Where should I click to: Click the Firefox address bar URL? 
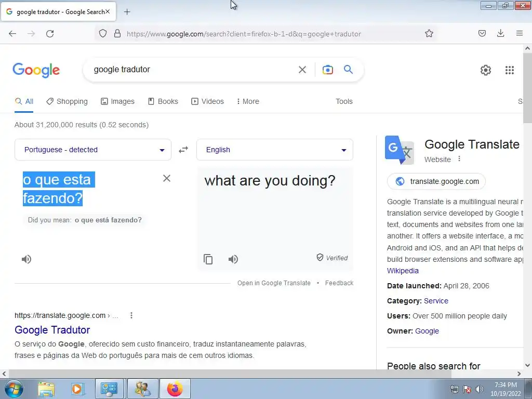pos(244,34)
